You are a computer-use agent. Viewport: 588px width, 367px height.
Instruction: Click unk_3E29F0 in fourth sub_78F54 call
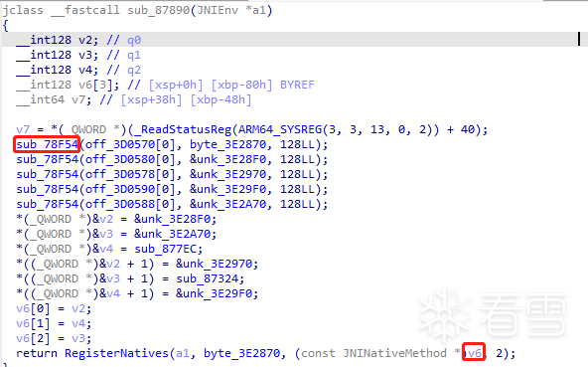(231, 189)
